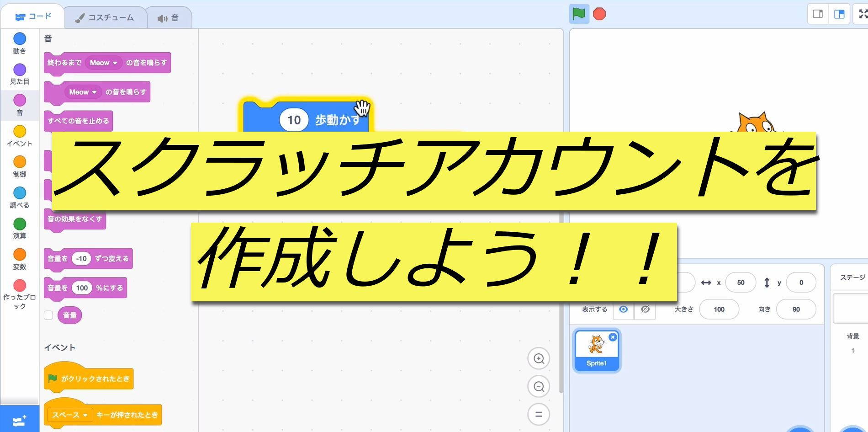868x432 pixels.
Task: Open the add extension button
Action: tap(20, 420)
